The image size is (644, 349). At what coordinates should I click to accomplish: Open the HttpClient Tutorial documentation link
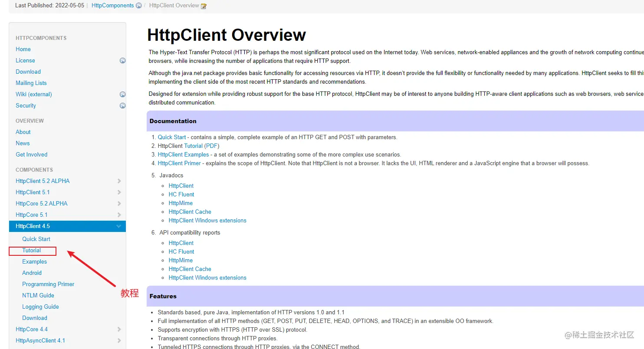pyautogui.click(x=194, y=146)
